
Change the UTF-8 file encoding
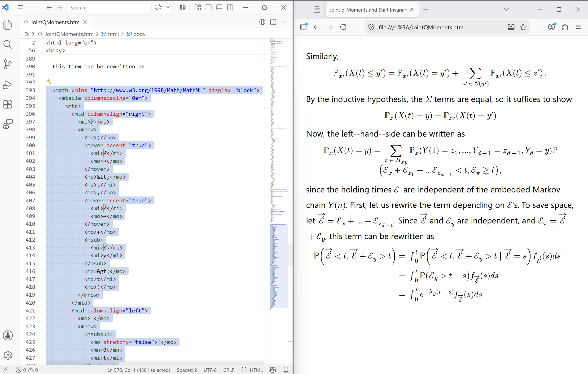[x=210, y=370]
